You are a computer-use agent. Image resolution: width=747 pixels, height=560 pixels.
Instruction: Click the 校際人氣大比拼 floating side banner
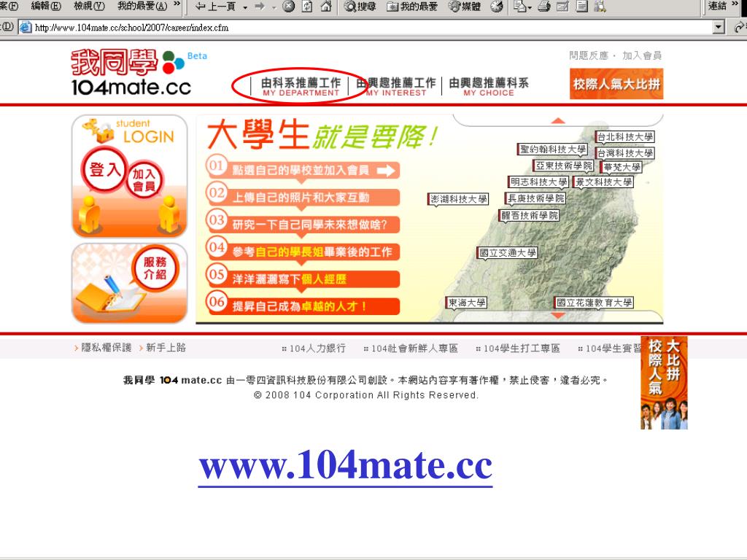pos(664,383)
